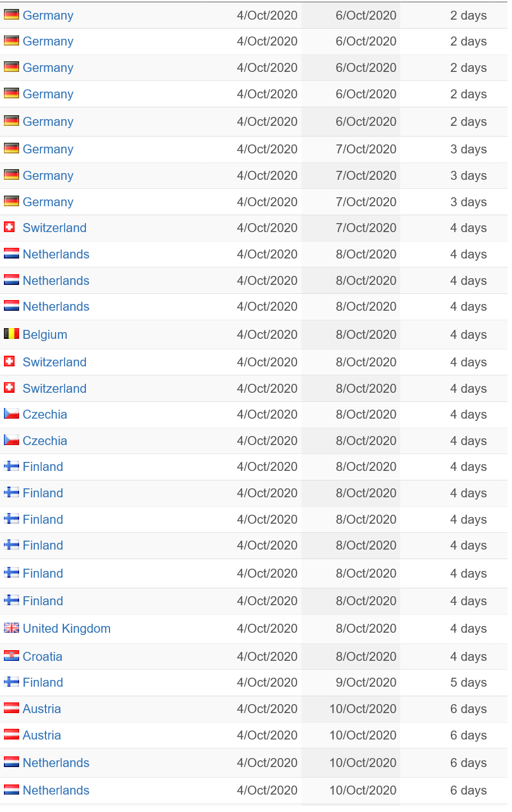Viewport: 512px width, 812px height.
Task: Open Czechia link directly above the Finland rows
Action: [45, 441]
